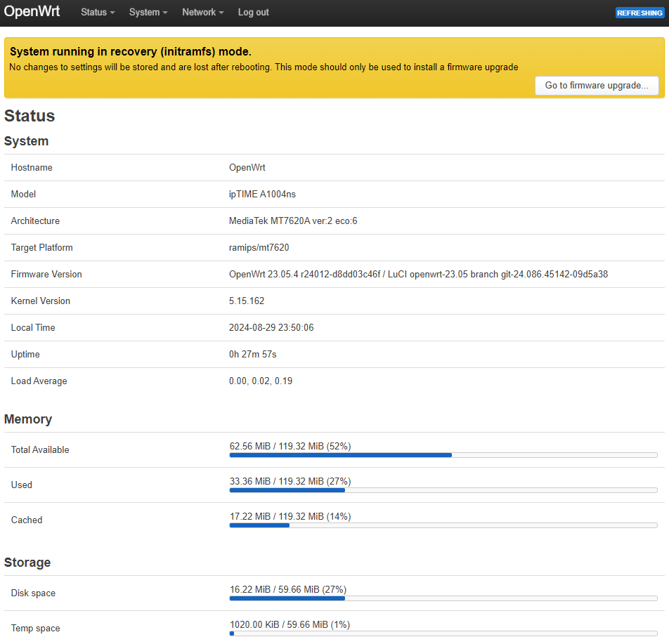
Task: Click the Kernel Version row label
Action: (41, 301)
